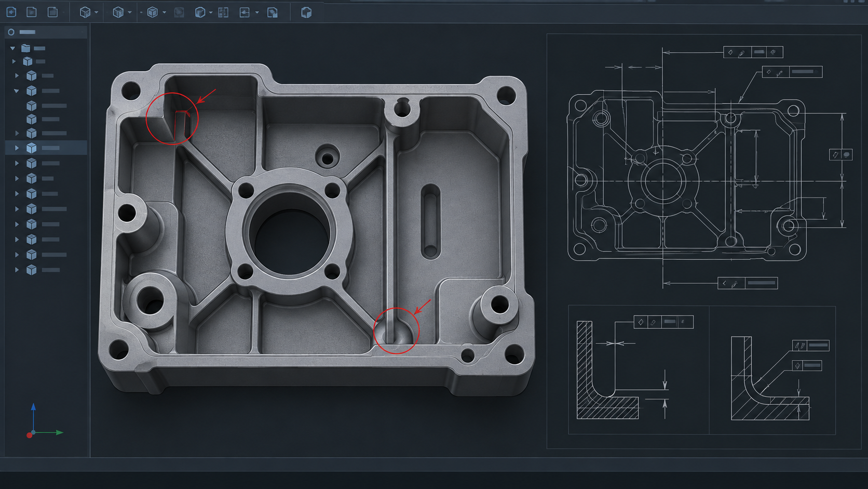Select the highlighted component row in the tree
Viewport: 868px width, 489px height.
pos(46,148)
